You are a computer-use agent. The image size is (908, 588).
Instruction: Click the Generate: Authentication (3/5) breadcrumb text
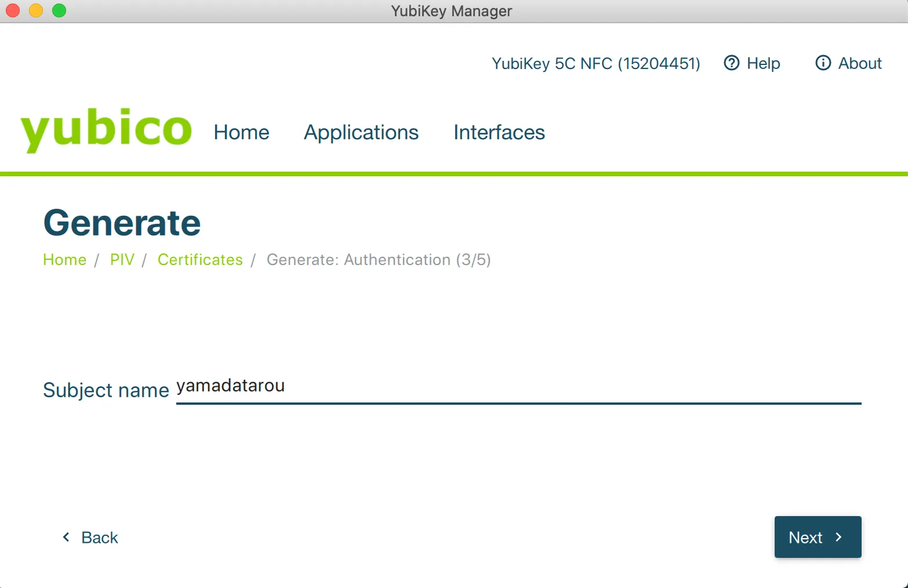tap(378, 260)
